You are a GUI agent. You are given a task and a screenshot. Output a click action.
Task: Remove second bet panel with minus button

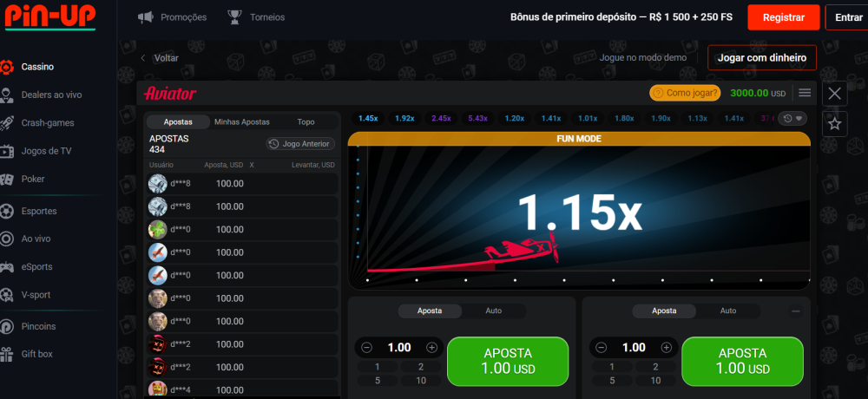[x=796, y=311]
